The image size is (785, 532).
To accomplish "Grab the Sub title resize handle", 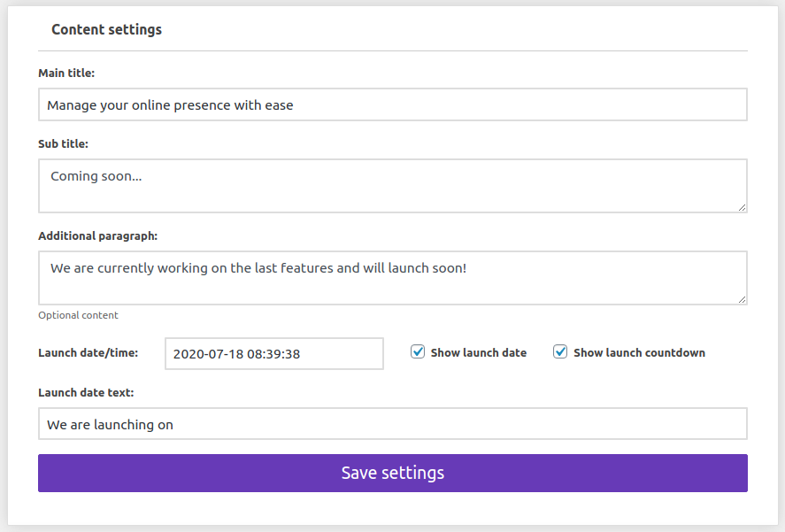I will [x=742, y=207].
